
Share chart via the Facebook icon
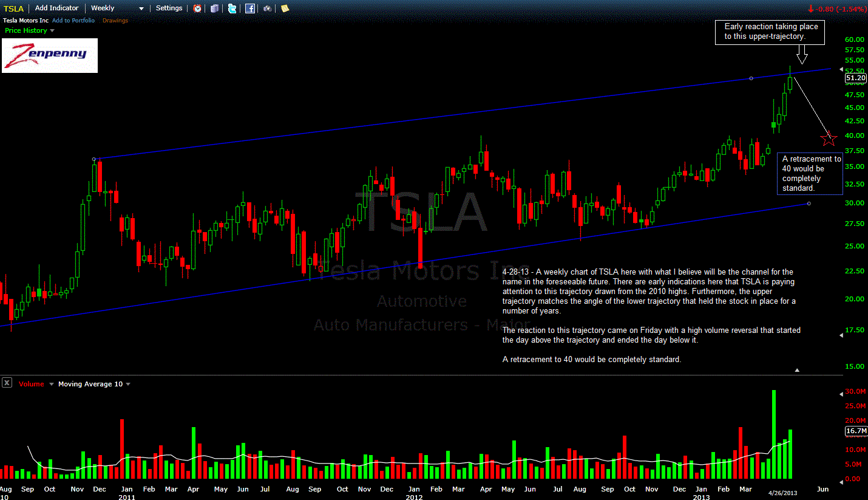click(x=250, y=9)
